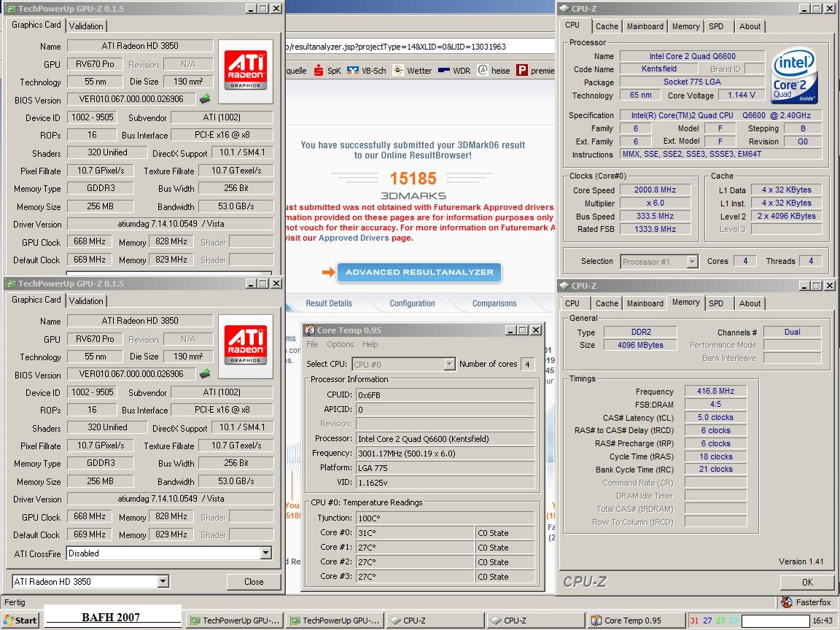Open Wetter bookmark icon

[x=398, y=70]
